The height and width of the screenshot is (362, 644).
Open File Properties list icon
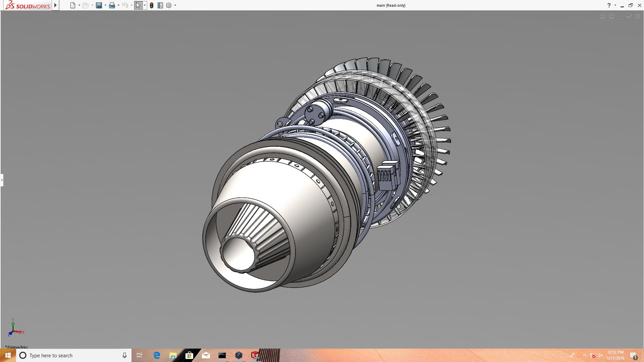click(x=160, y=5)
